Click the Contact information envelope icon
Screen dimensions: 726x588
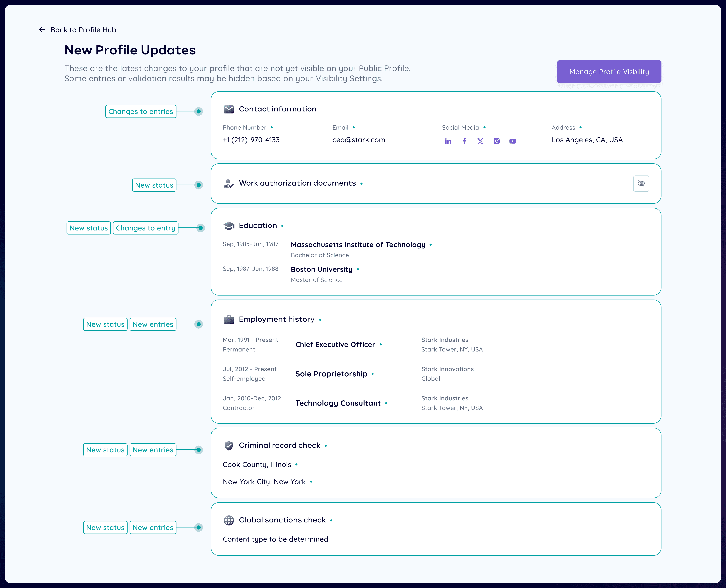pos(229,109)
